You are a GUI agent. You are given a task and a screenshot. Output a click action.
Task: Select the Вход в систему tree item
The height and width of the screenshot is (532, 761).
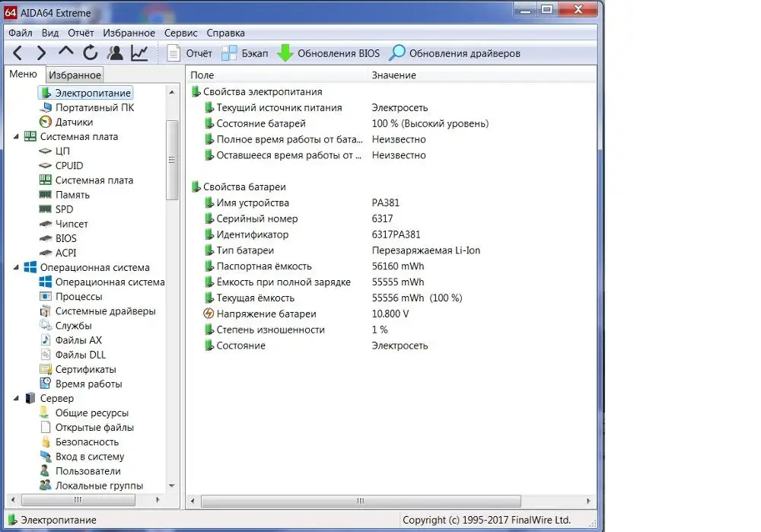(x=82, y=457)
